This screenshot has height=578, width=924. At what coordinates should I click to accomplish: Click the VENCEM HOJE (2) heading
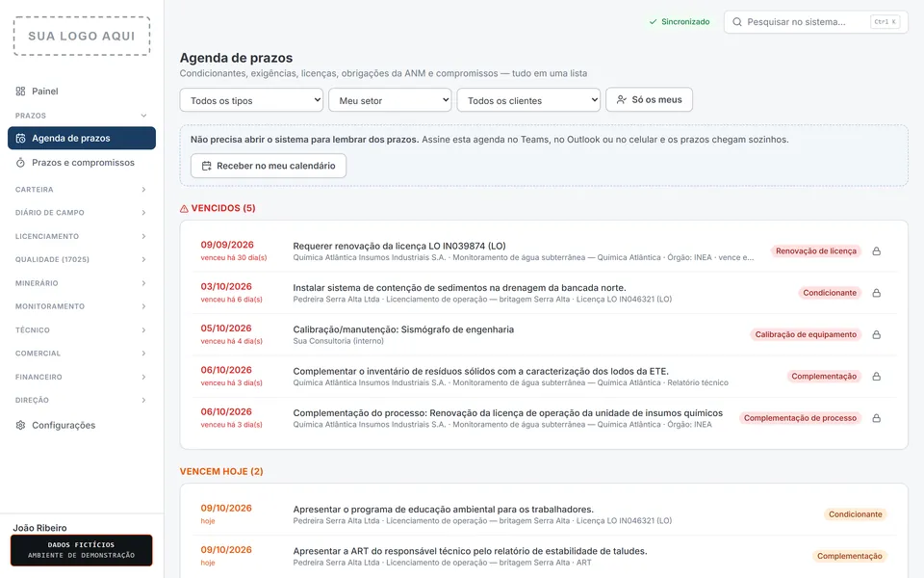point(221,471)
